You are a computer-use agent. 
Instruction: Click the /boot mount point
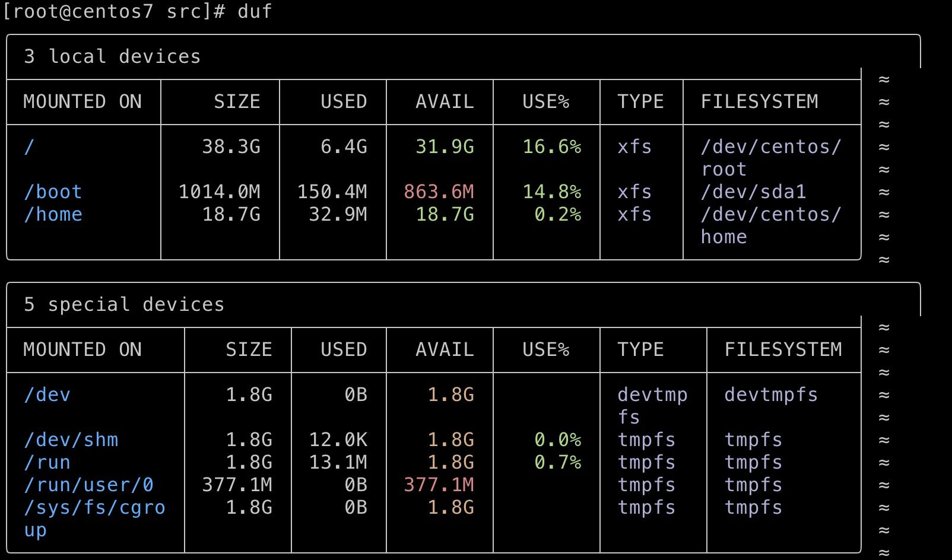coord(53,192)
